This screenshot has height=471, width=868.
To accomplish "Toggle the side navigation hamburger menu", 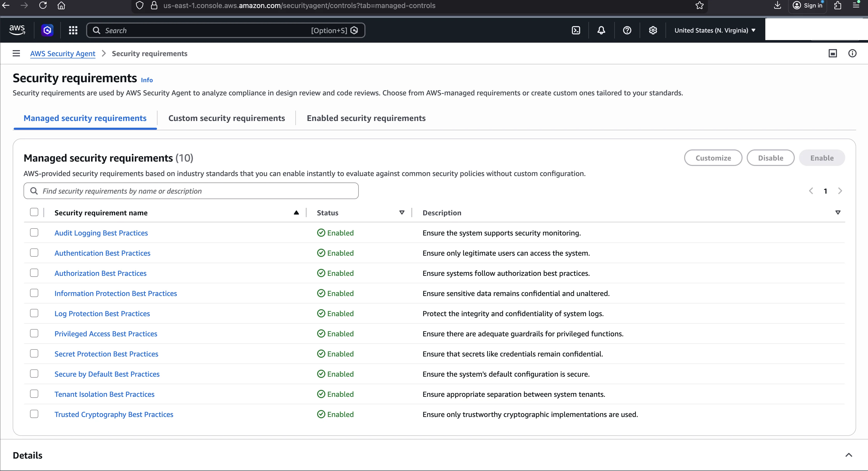I will (16, 53).
